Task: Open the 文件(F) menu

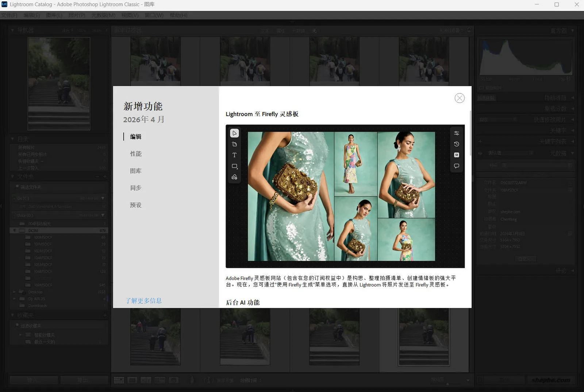Action: [x=9, y=15]
